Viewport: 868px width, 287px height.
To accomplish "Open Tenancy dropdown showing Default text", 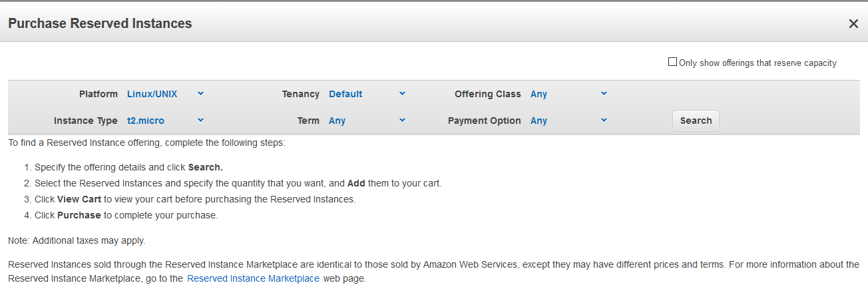I will click(x=345, y=94).
